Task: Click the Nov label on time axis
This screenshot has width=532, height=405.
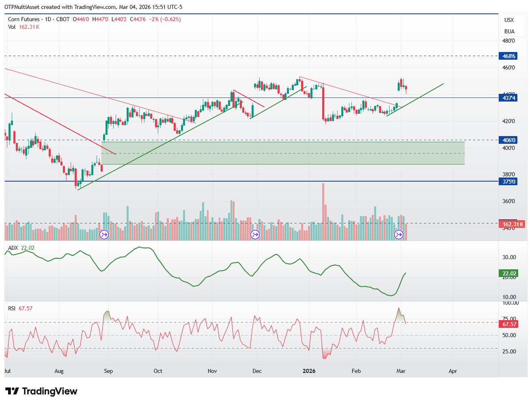Action: (x=212, y=371)
